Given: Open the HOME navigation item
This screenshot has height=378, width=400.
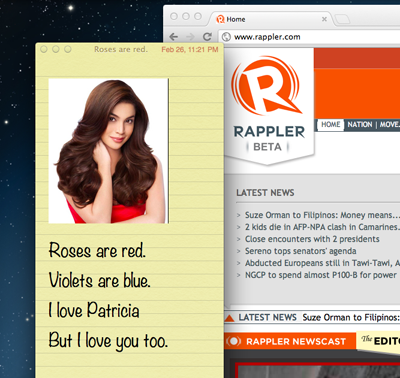Looking at the screenshot, I should pos(330,124).
